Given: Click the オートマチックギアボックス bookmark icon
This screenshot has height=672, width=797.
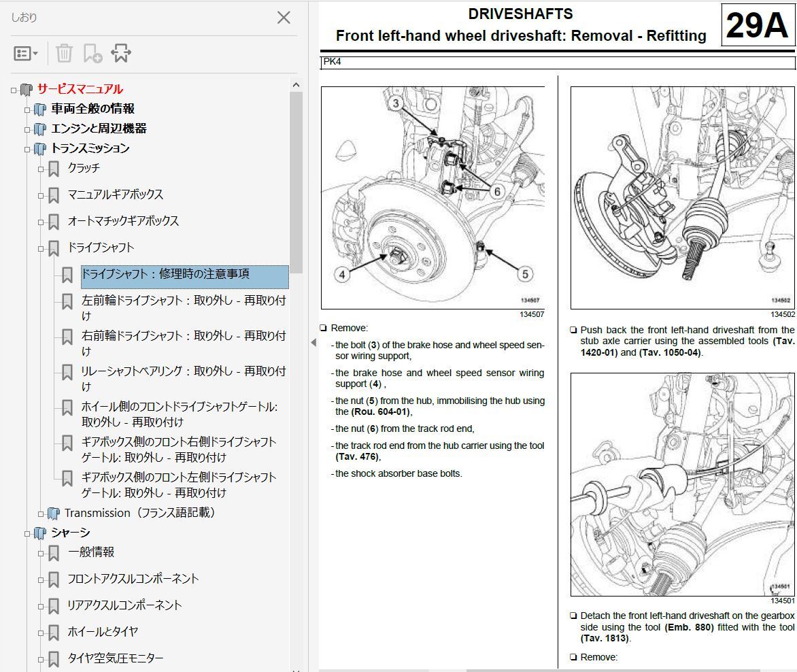Looking at the screenshot, I should tap(54, 222).
